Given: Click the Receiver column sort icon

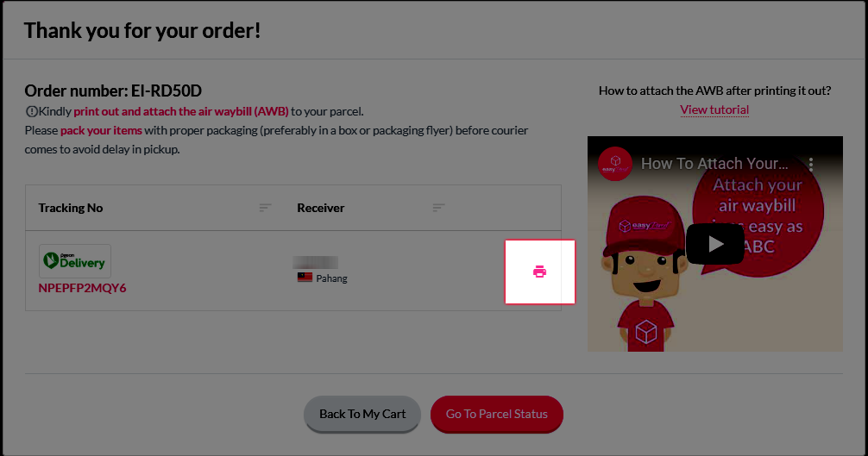Looking at the screenshot, I should pos(438,208).
